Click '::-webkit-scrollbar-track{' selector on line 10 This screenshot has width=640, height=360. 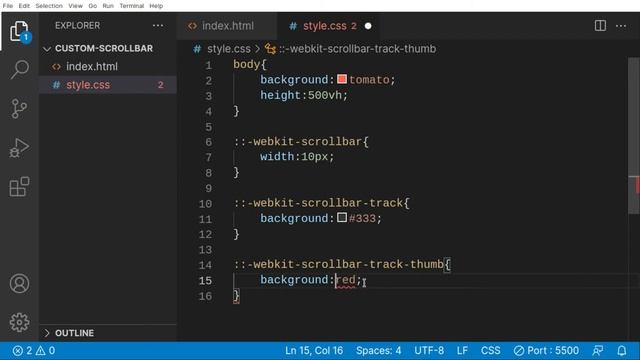click(x=322, y=203)
